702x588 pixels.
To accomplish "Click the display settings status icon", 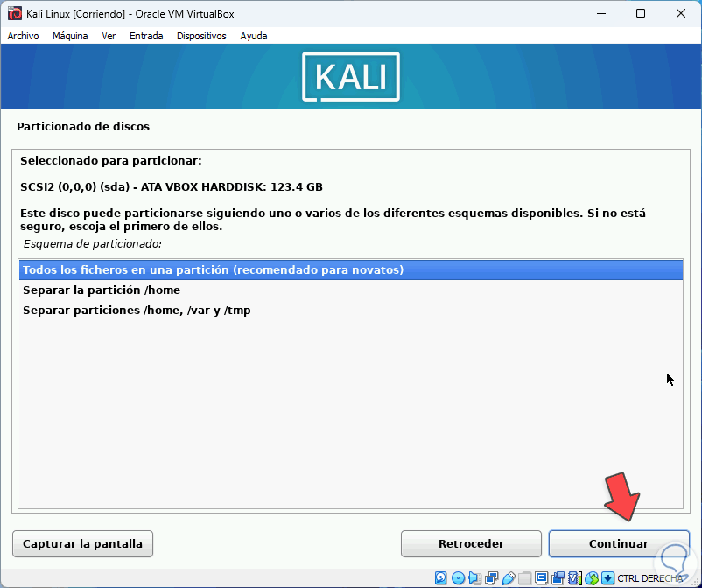I will 541,577.
